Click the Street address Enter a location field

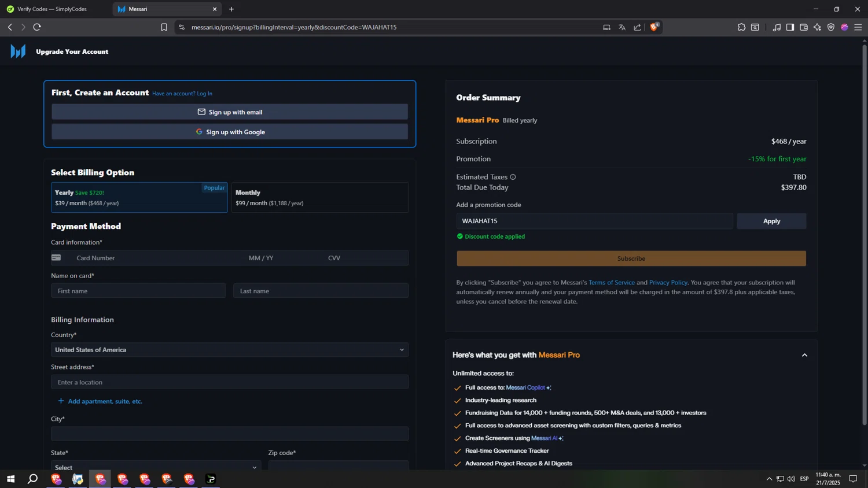[230, 382]
